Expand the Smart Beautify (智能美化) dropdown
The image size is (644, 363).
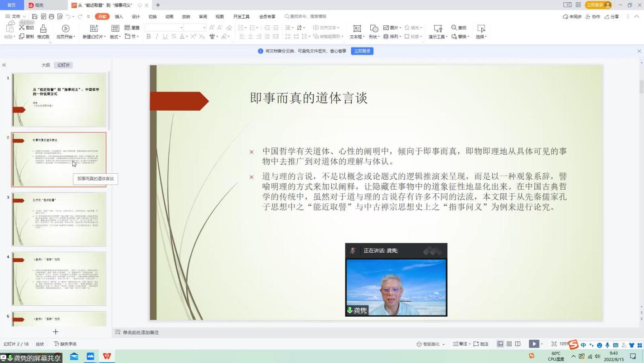[443, 344]
